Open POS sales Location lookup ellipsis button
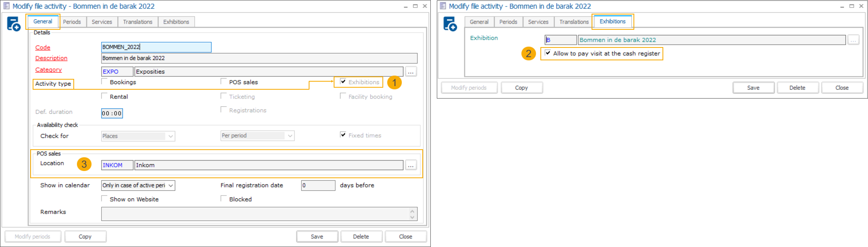 pos(411,165)
